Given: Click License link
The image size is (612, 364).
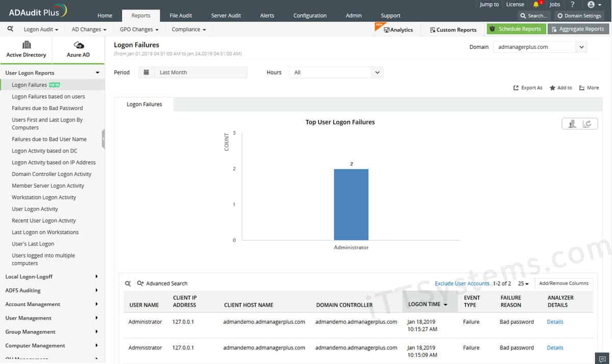Looking at the screenshot, I should 515,5.
